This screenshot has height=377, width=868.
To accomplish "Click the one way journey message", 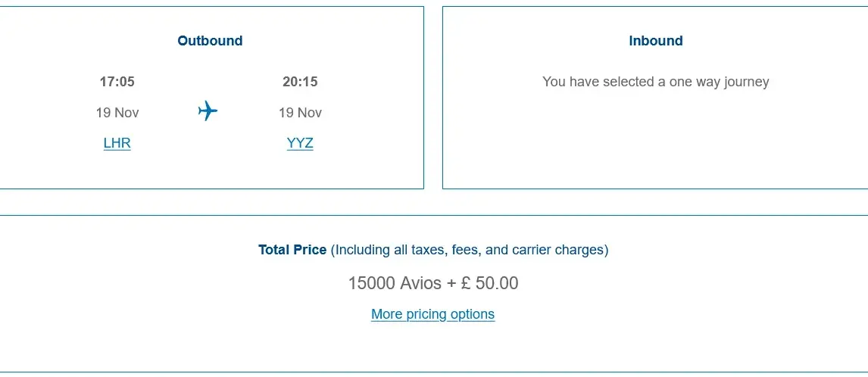I will 655,82.
